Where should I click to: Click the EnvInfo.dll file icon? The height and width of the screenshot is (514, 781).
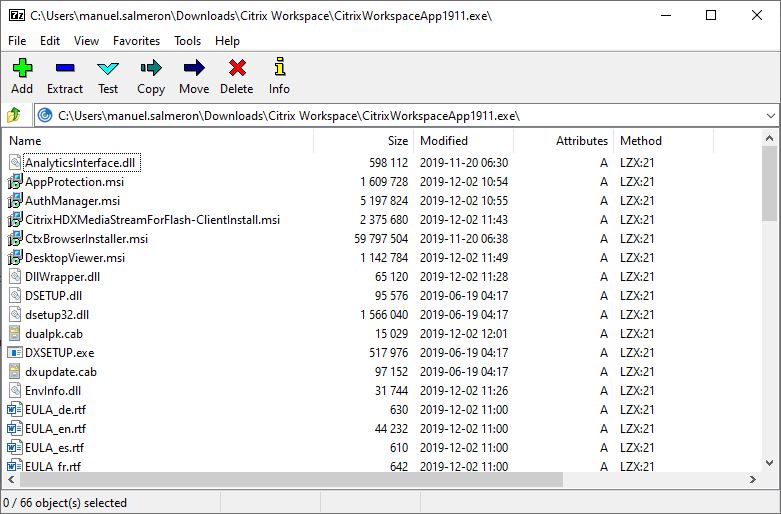pyautogui.click(x=15, y=390)
